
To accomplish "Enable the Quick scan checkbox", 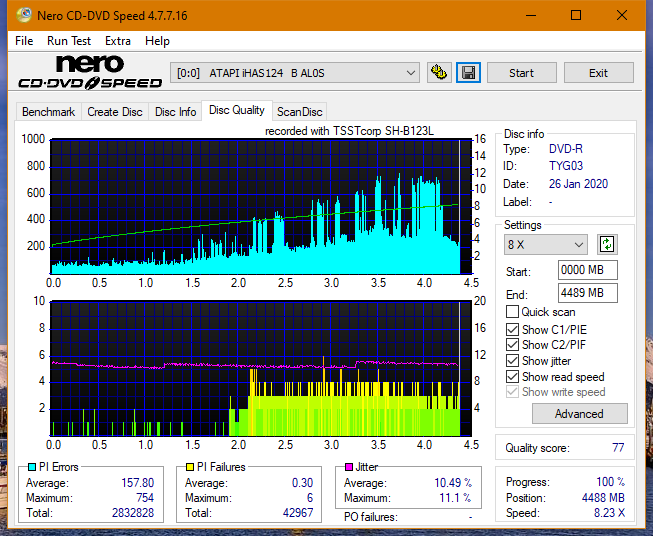I will [512, 312].
